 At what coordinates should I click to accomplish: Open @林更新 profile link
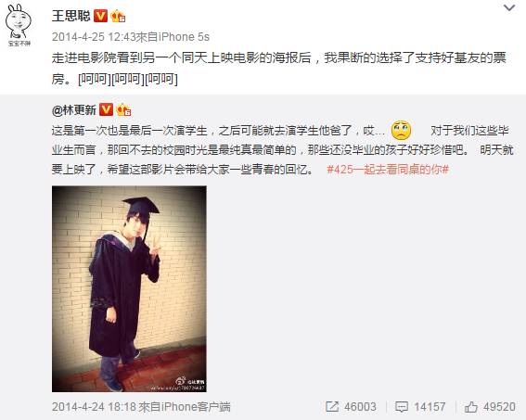(74, 109)
